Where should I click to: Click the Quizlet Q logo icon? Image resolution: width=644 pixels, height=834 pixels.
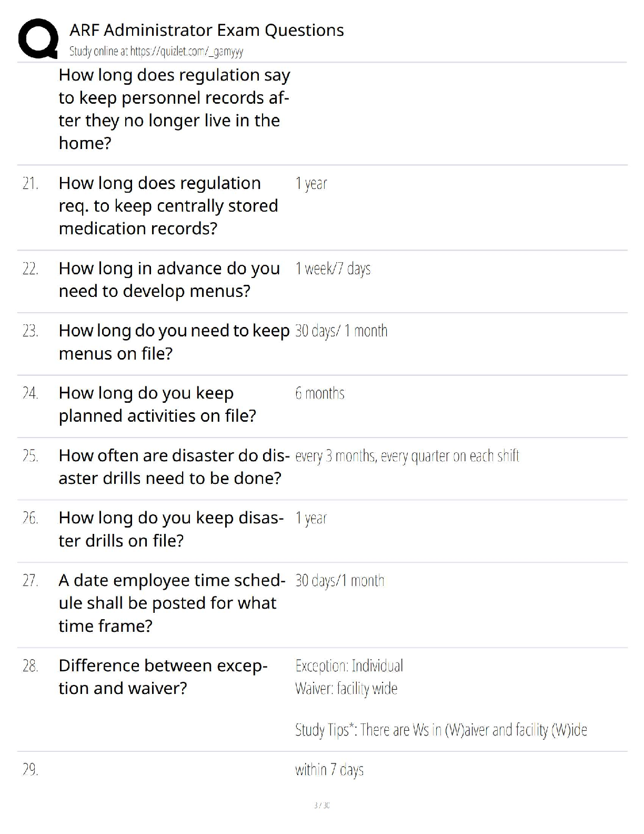click(38, 38)
